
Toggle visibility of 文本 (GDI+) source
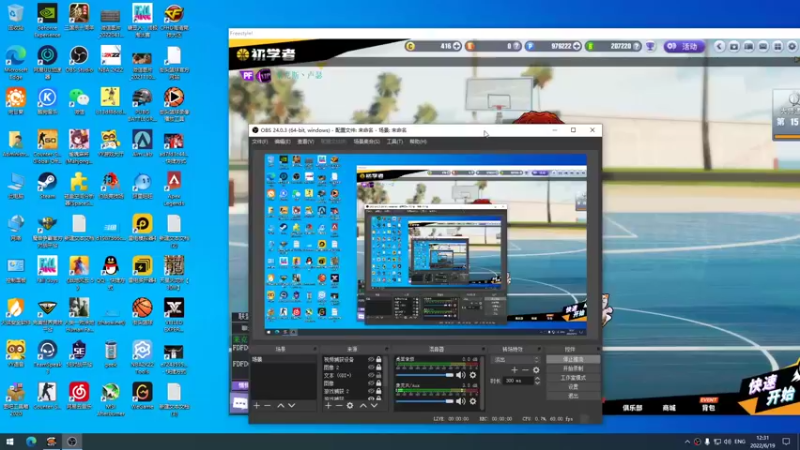click(x=371, y=375)
